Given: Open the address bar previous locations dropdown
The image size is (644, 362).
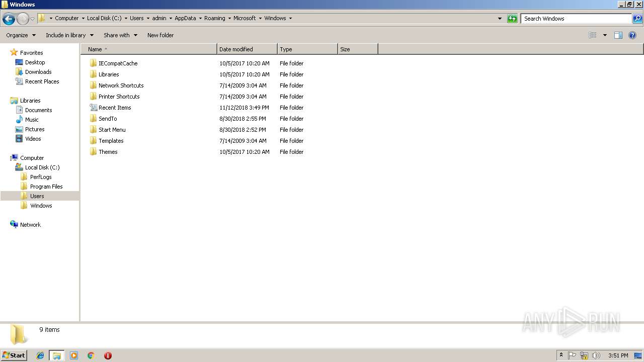Looking at the screenshot, I should pos(500,19).
